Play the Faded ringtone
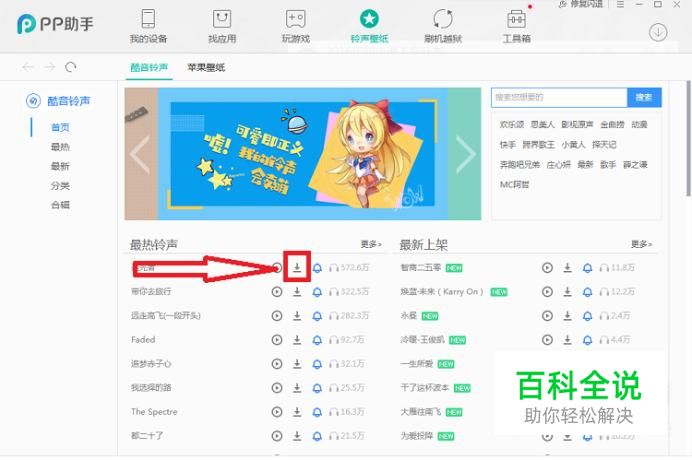Screen dimensions: 692x460 point(277,340)
